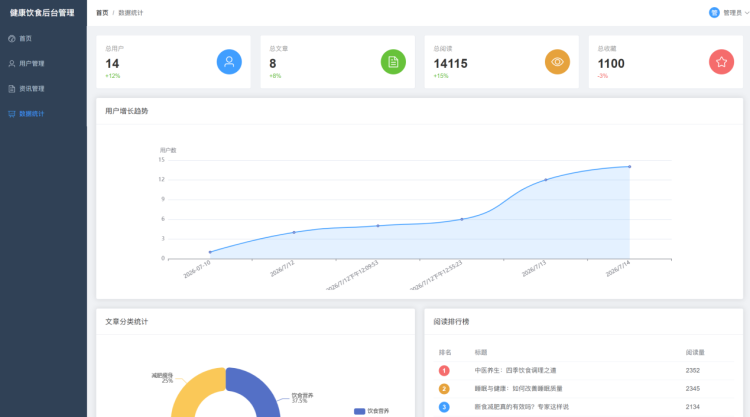
Task: Click the 饮食营养 37.5% donut label
Action: (302, 398)
